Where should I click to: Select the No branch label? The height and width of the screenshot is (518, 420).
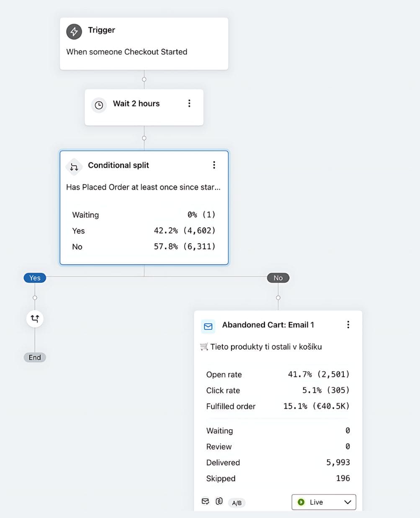coord(278,278)
